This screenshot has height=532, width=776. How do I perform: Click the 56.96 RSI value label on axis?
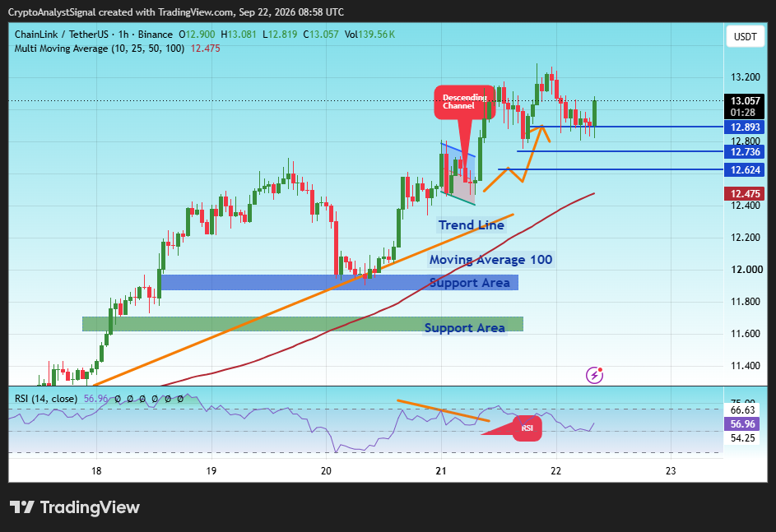742,424
